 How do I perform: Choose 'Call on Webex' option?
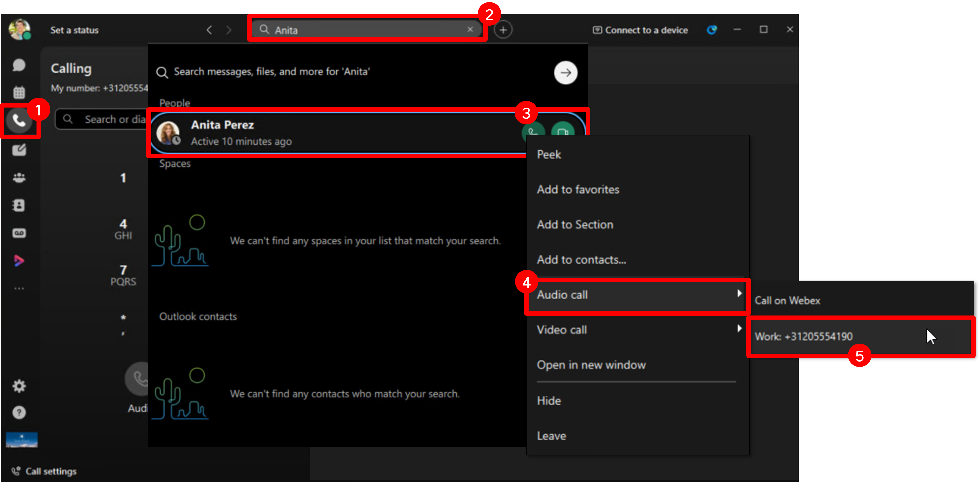(787, 300)
